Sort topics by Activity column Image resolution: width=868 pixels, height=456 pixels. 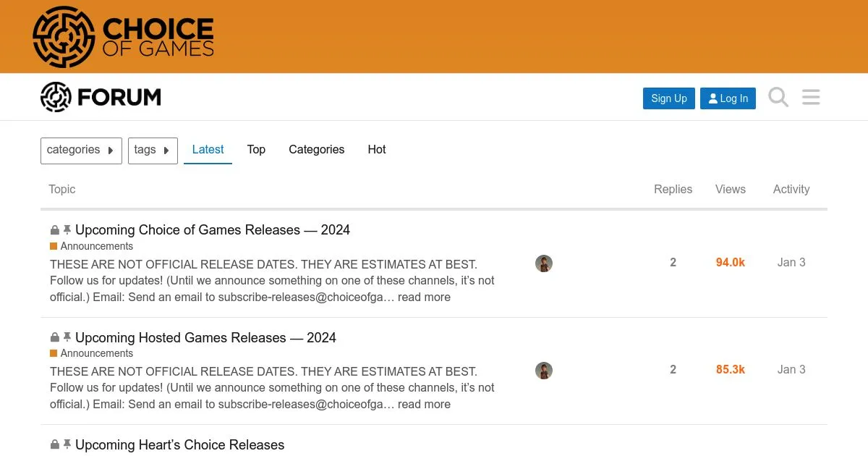coord(791,189)
